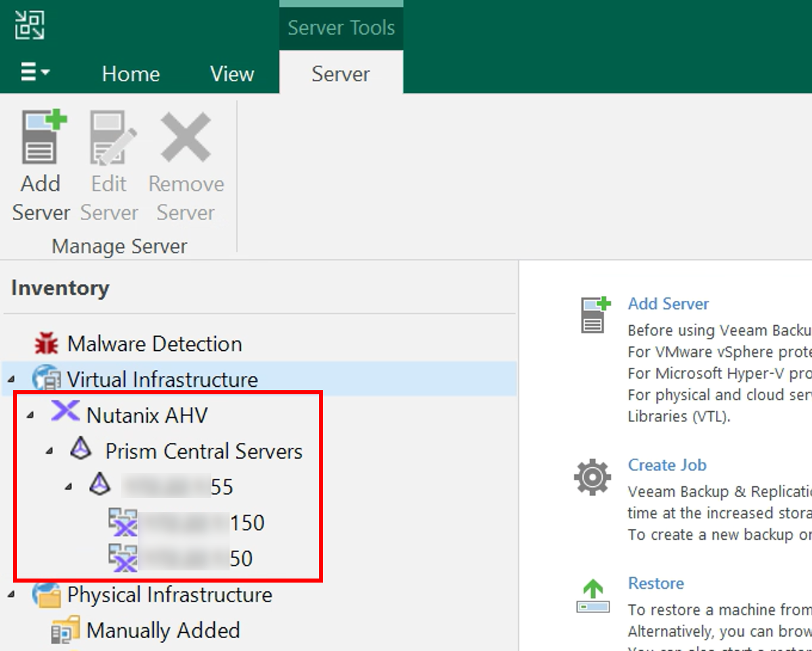The image size is (812, 651).
Task: Select Physical Infrastructure in the tree
Action: click(x=170, y=595)
